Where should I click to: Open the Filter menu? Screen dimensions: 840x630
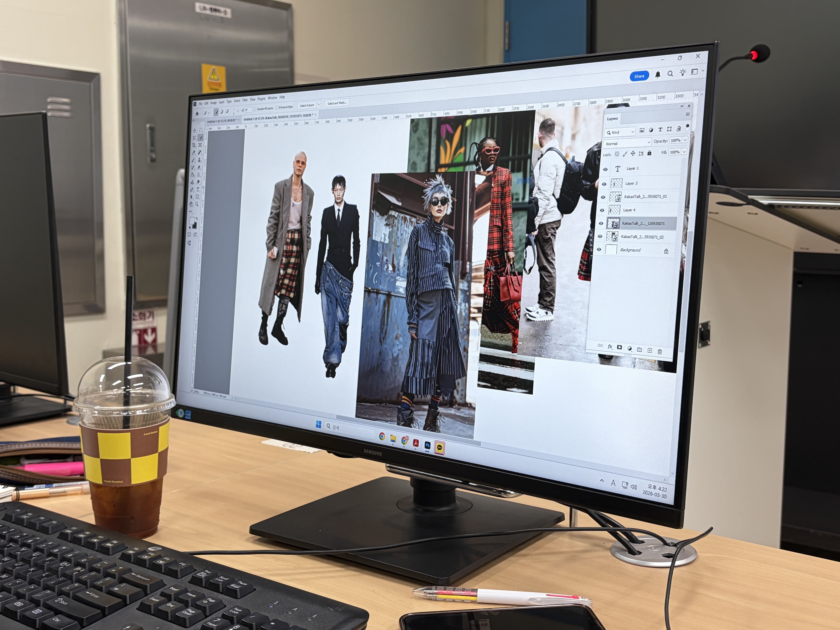click(x=245, y=100)
